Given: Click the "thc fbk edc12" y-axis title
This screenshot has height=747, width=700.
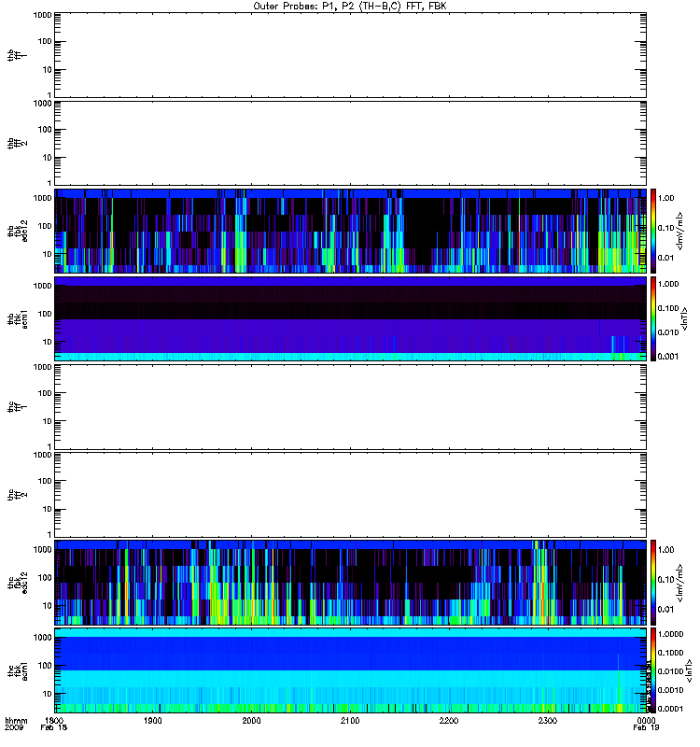Looking at the screenshot, I should [17, 582].
